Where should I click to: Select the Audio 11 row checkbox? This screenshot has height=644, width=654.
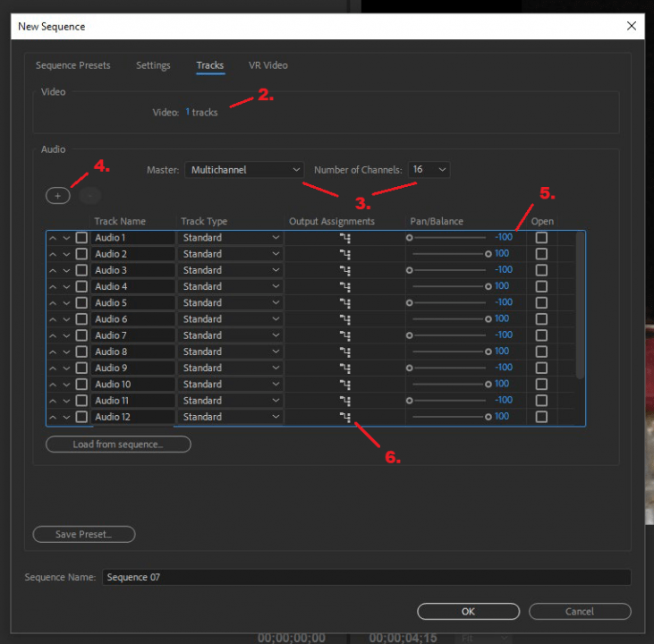[x=81, y=401]
